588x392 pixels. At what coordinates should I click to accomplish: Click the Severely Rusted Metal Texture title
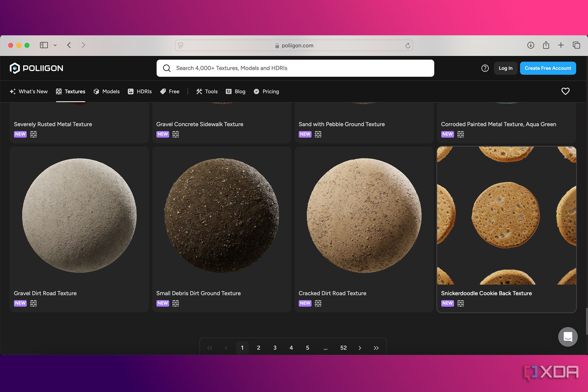[53, 124]
